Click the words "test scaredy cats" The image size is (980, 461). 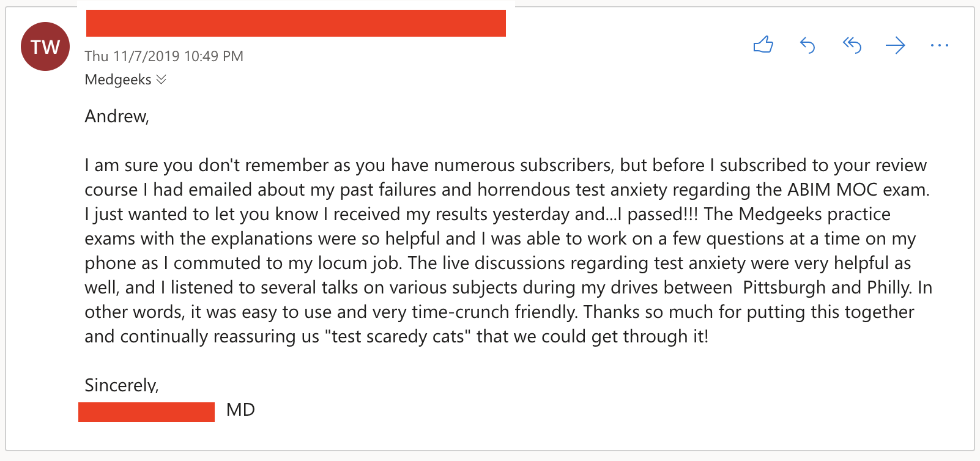398,336
